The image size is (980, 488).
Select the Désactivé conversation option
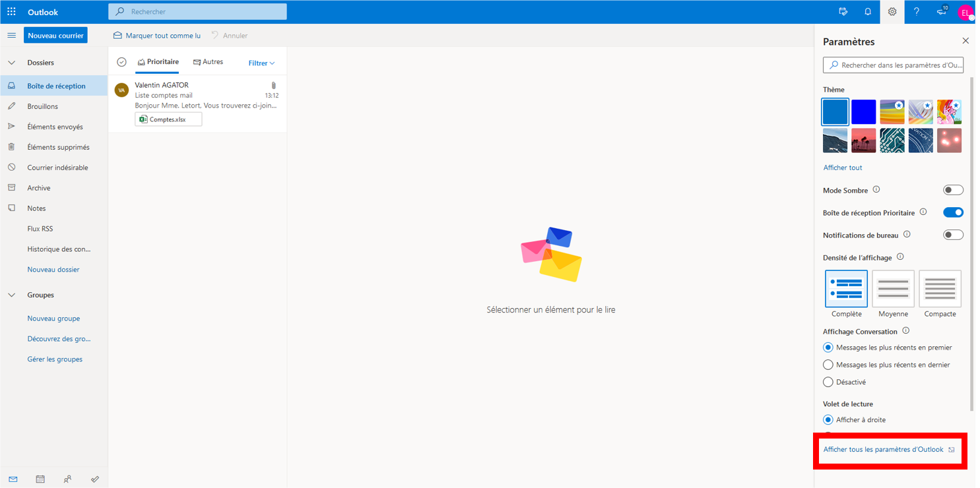tap(828, 382)
